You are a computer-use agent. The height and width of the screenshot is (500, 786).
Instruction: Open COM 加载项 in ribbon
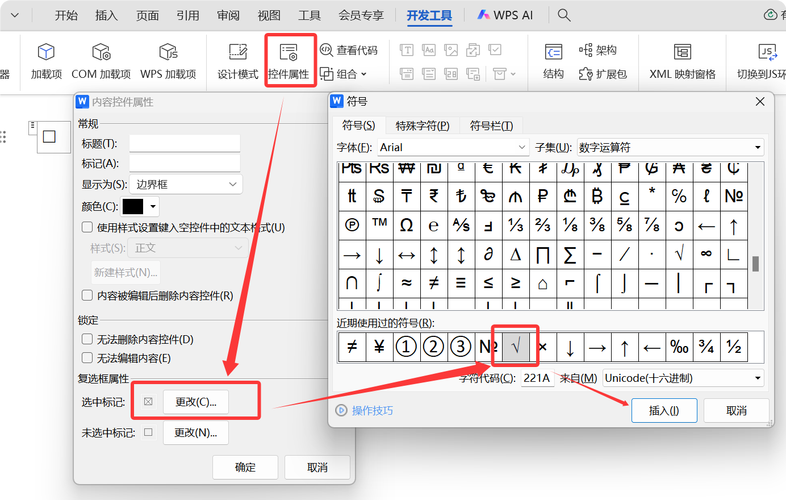[x=101, y=61]
